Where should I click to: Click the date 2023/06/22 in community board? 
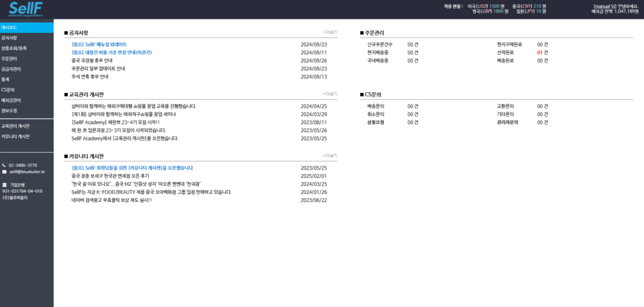314,201
